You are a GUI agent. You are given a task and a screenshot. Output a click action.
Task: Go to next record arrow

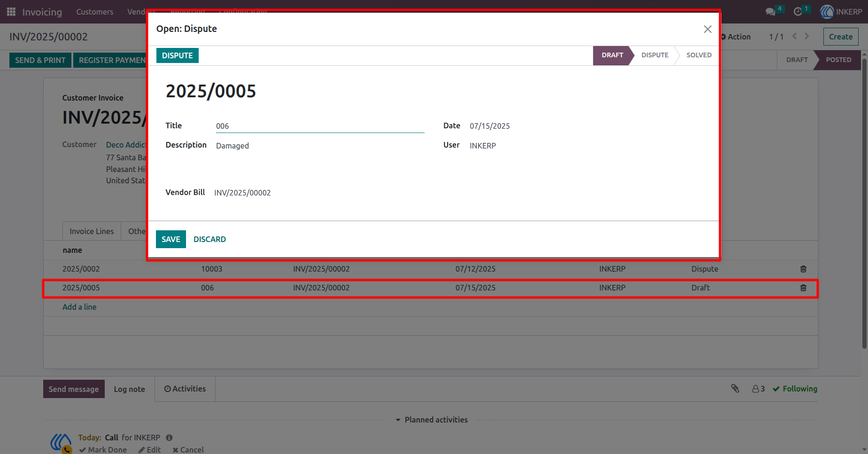(807, 36)
